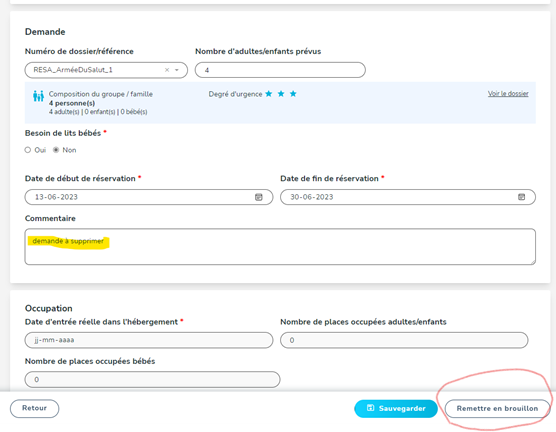Click the save icon in Sauvegarder button
This screenshot has width=556, height=432.
point(370,408)
